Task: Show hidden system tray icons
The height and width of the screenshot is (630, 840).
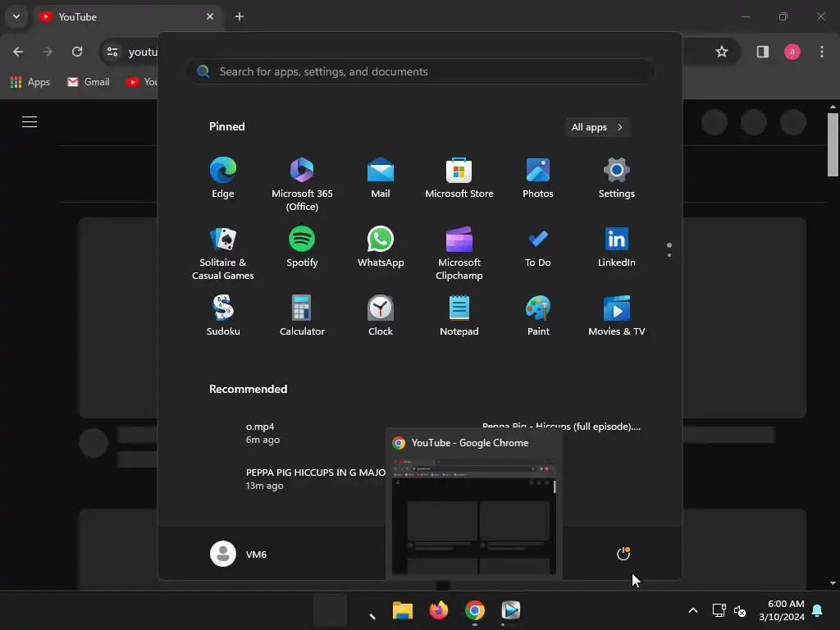Action: [692, 610]
